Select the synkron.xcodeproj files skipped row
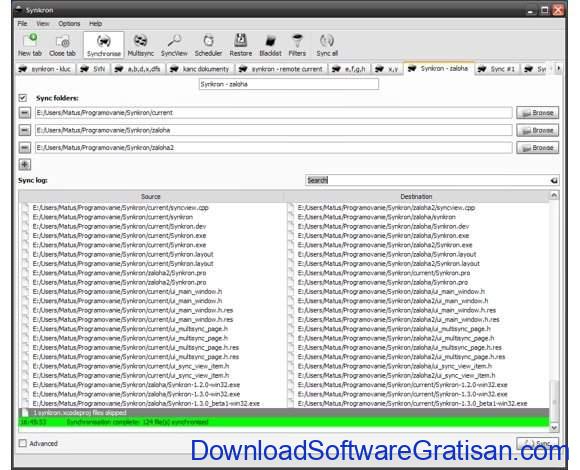Image resolution: width=580 pixels, height=470 pixels. click(284, 413)
